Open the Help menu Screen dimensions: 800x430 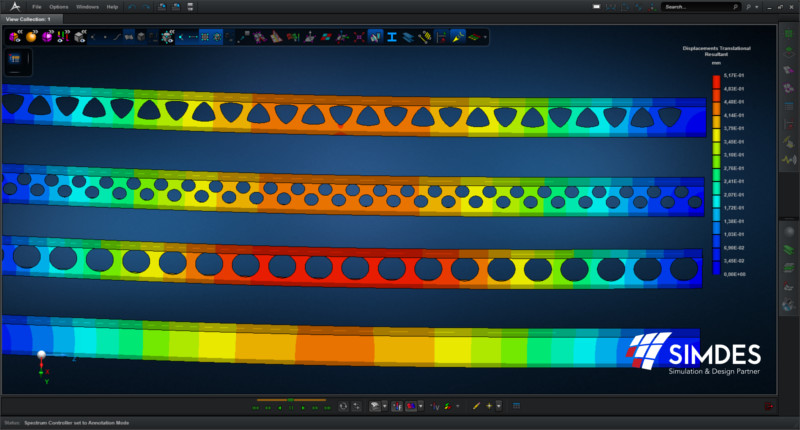tap(112, 7)
